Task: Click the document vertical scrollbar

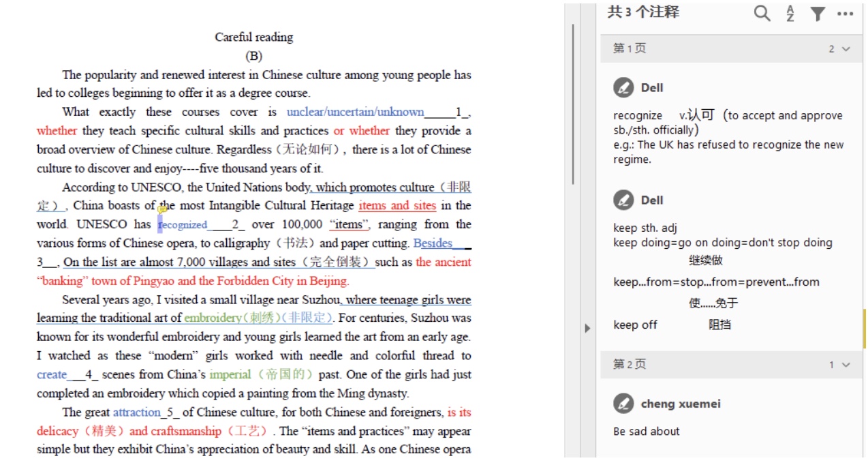Action: click(574, 104)
